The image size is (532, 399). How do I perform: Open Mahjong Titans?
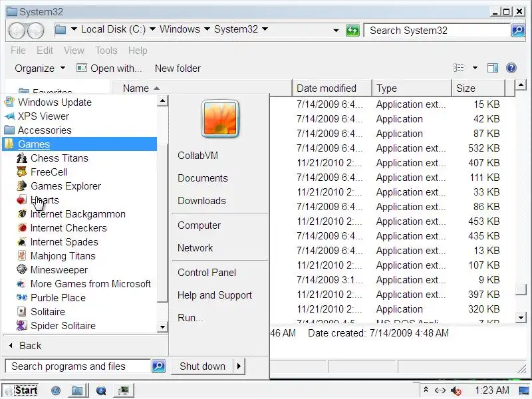point(57,256)
